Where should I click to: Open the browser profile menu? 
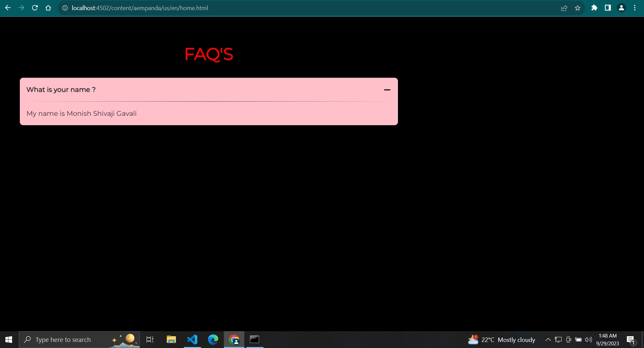point(621,8)
